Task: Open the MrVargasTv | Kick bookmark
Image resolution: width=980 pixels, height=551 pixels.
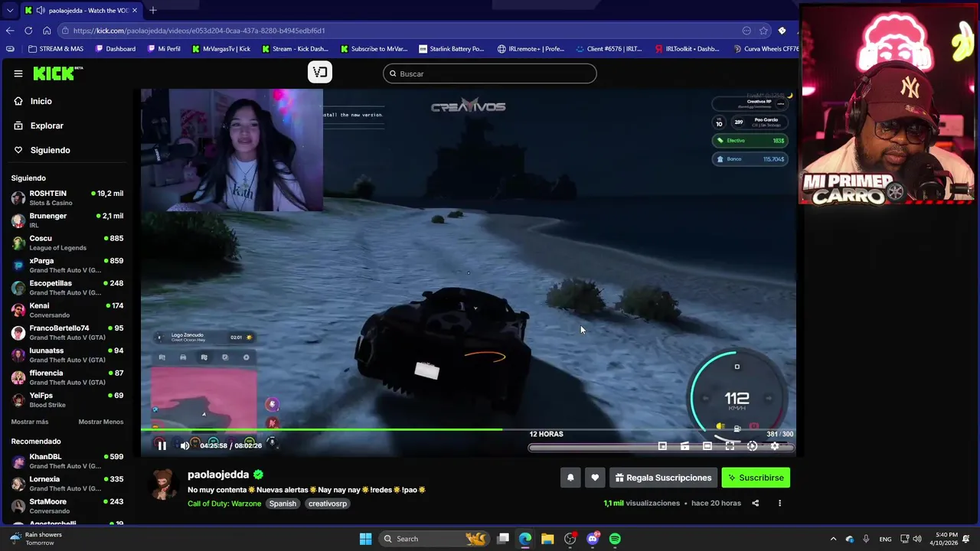Action: tap(221, 49)
